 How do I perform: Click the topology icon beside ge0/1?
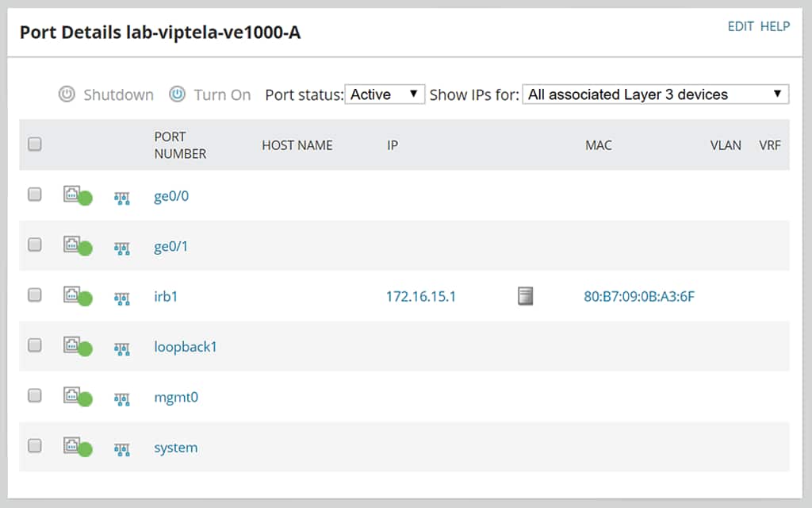click(122, 247)
